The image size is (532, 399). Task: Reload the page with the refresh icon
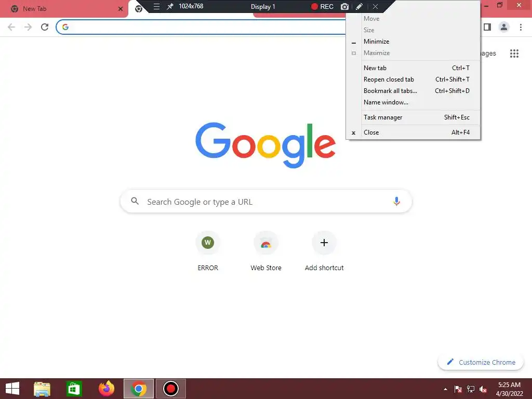(45, 27)
